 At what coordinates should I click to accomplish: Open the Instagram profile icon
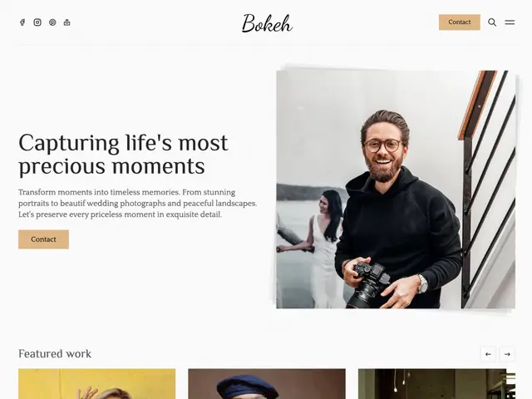37,22
